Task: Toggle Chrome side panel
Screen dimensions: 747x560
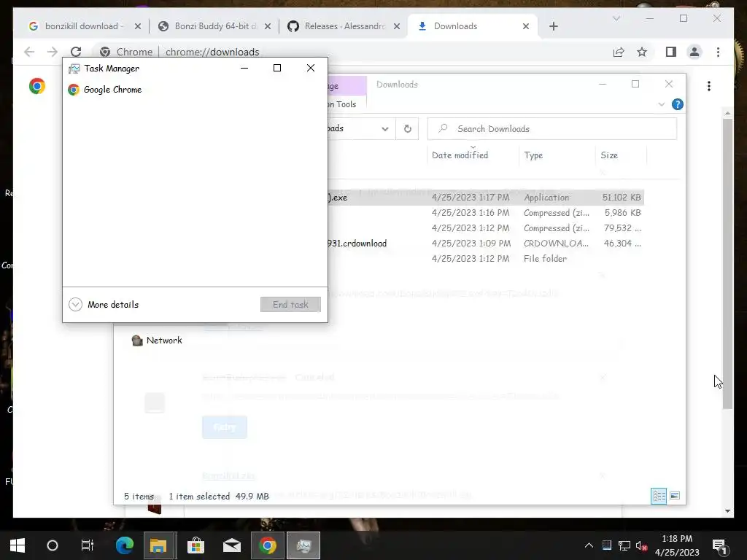Action: [671, 52]
